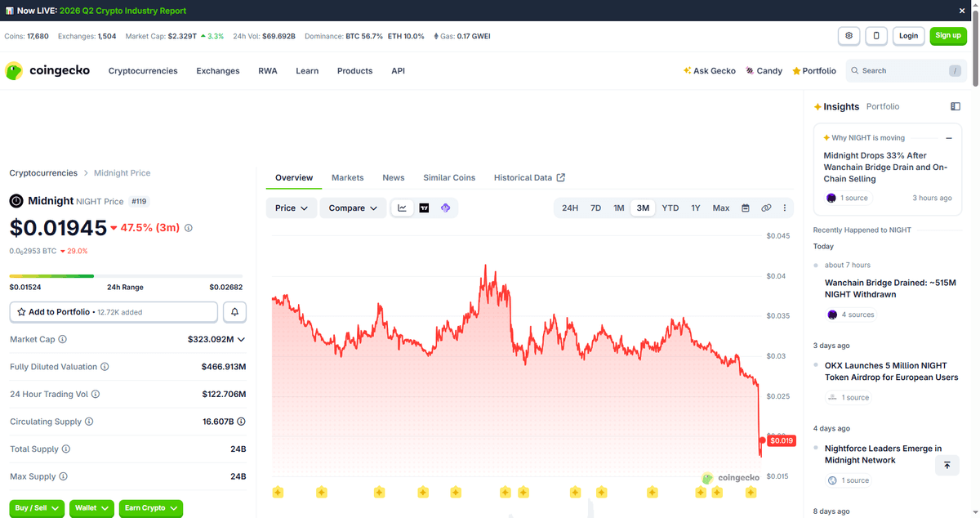
Task: Open Wanchain Bridge Drained news item
Action: 890,288
